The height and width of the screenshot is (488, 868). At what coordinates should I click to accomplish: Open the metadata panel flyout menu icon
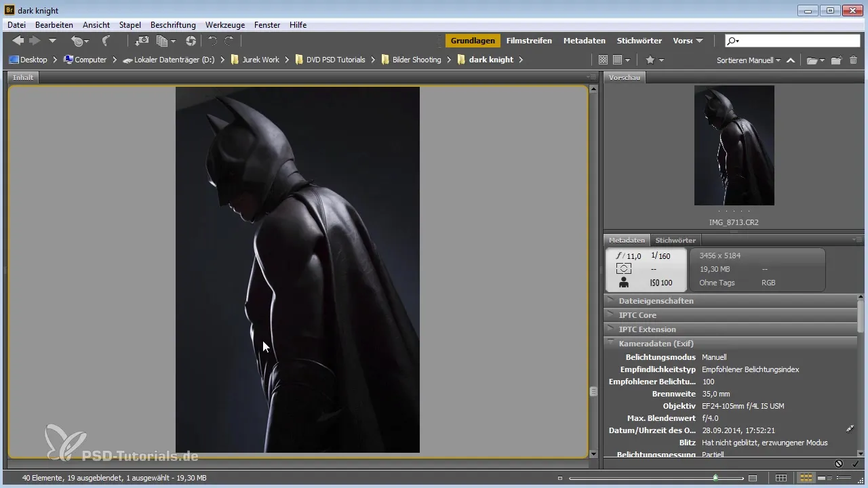tap(857, 239)
